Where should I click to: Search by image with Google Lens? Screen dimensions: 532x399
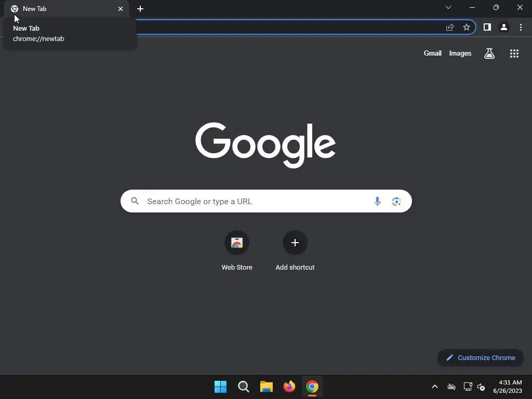click(x=396, y=201)
